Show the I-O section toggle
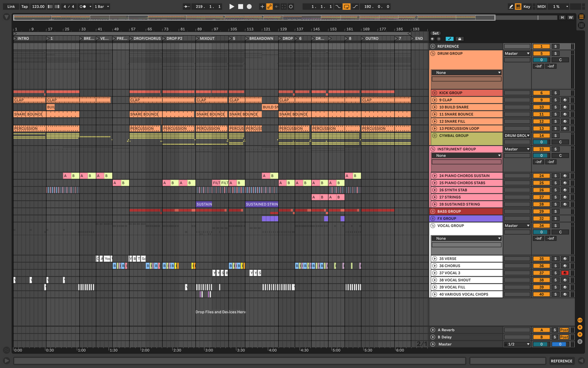Image resolution: width=588 pixels, height=368 pixels. click(x=580, y=320)
